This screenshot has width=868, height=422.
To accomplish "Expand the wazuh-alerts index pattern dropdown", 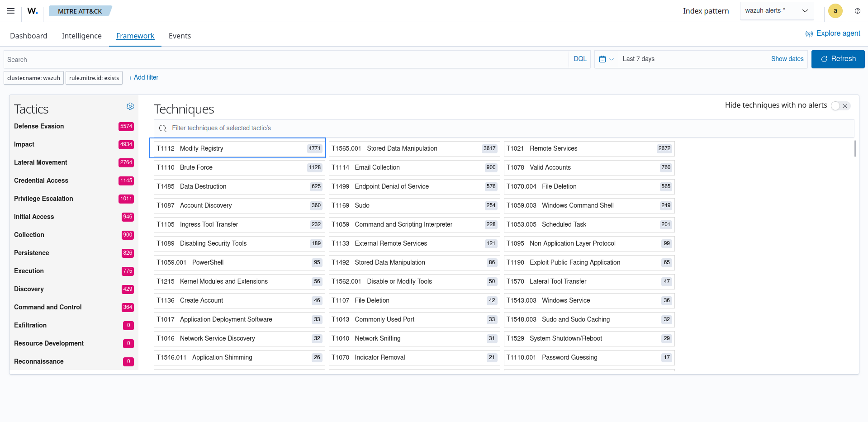I will [x=776, y=11].
